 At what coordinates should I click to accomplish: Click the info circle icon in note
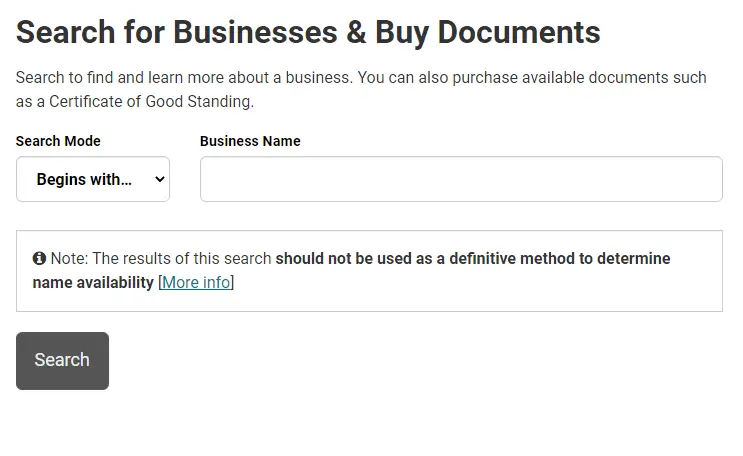39,258
